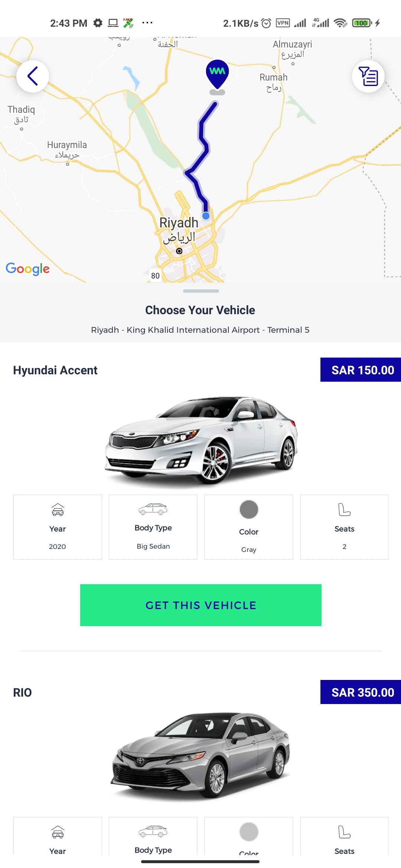Open the settings gear in status bar

pos(98,23)
